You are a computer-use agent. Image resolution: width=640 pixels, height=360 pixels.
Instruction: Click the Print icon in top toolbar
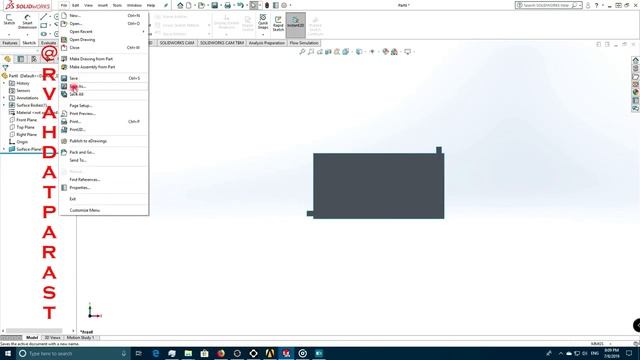click(x=228, y=5)
